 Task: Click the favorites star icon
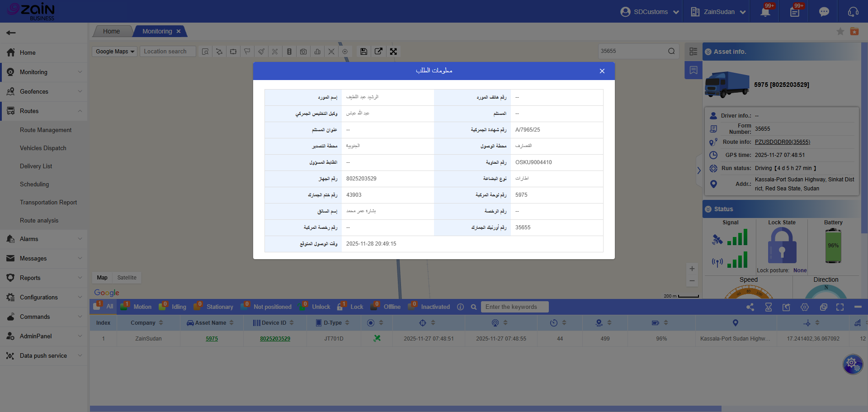(x=840, y=31)
